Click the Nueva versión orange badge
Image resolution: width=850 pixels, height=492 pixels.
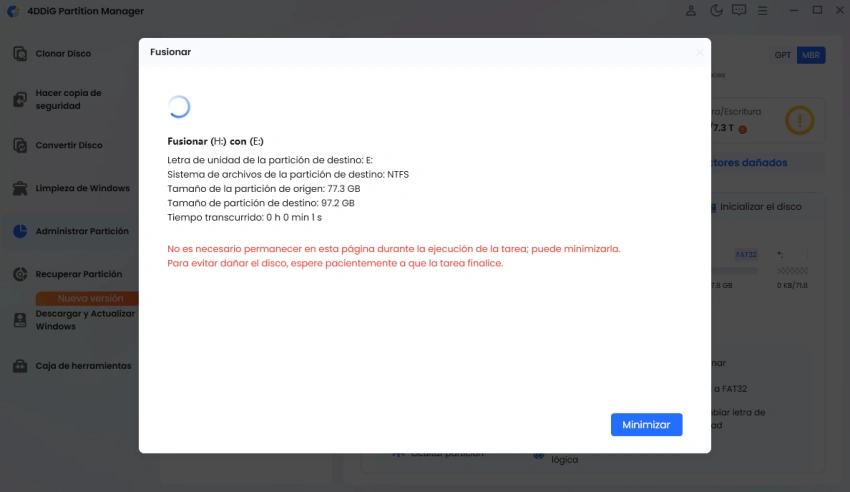[87, 299]
